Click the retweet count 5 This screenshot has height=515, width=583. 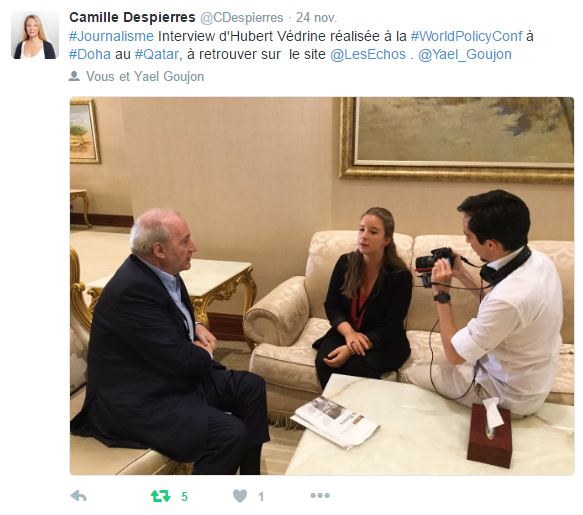[184, 496]
